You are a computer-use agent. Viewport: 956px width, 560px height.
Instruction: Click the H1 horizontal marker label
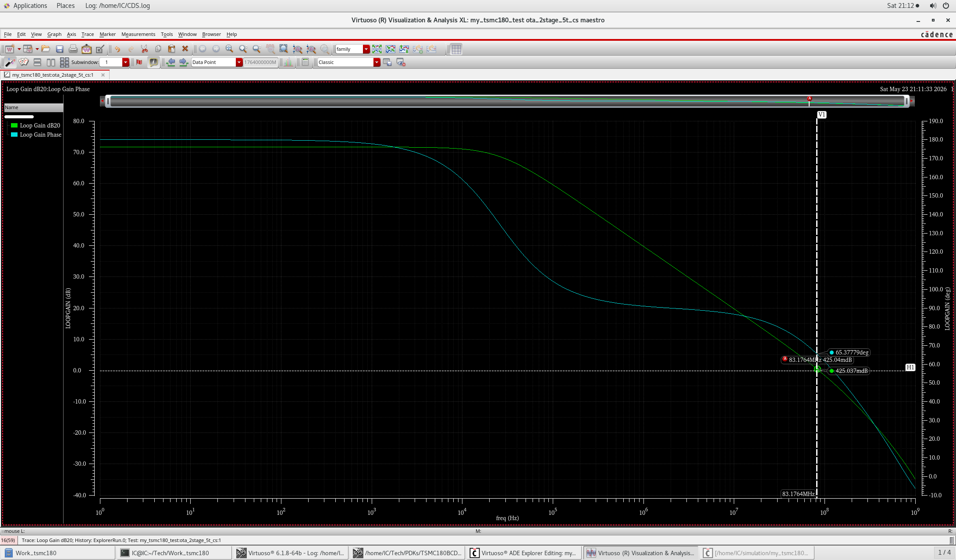[910, 367]
